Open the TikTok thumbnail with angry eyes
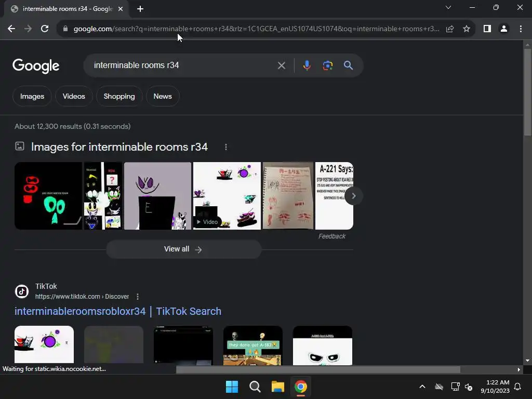Image resolution: width=532 pixels, height=399 pixels. [322, 345]
